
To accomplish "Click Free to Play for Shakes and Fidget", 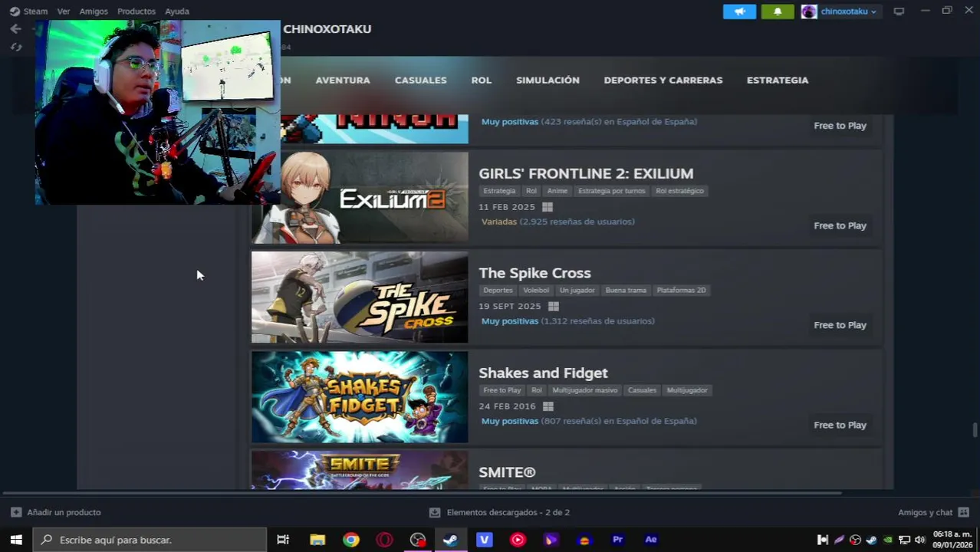I will [840, 425].
